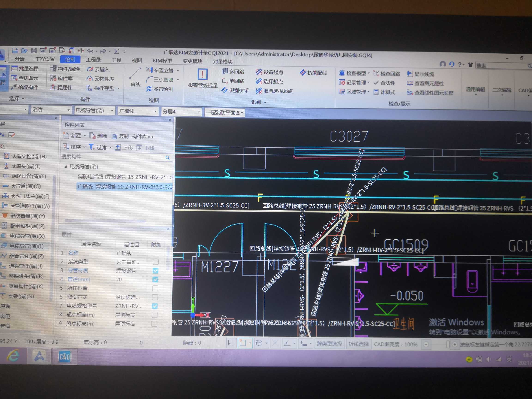Click in the 搜索构件 search field
The width and height of the screenshot is (532, 399).
coord(116,157)
